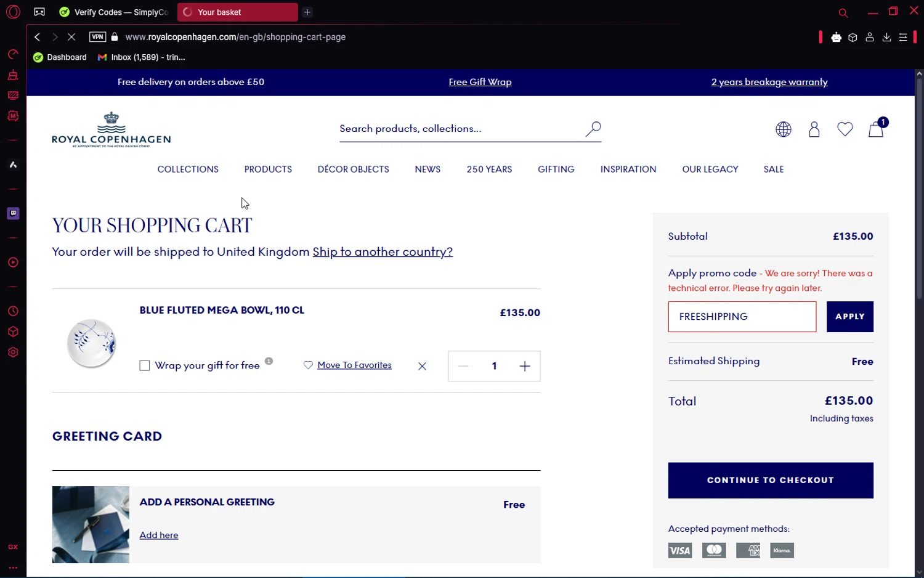
Task: Click Ship to another country link
Action: (383, 252)
